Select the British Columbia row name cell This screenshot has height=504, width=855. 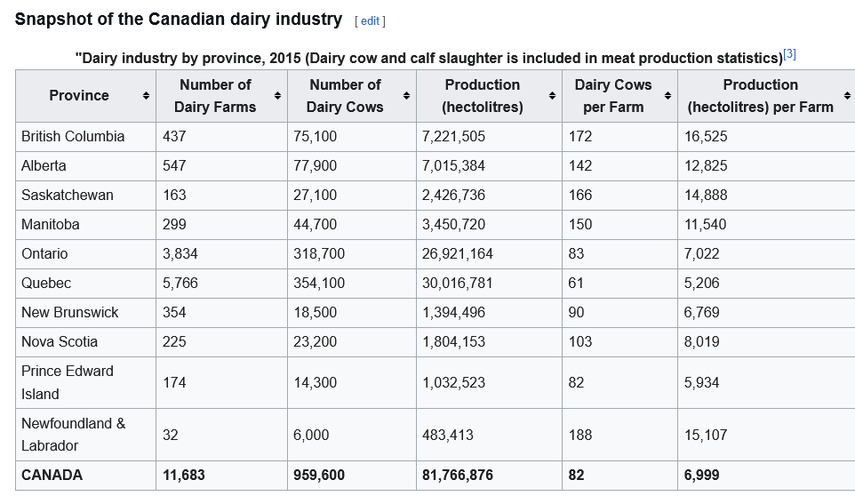(x=73, y=136)
